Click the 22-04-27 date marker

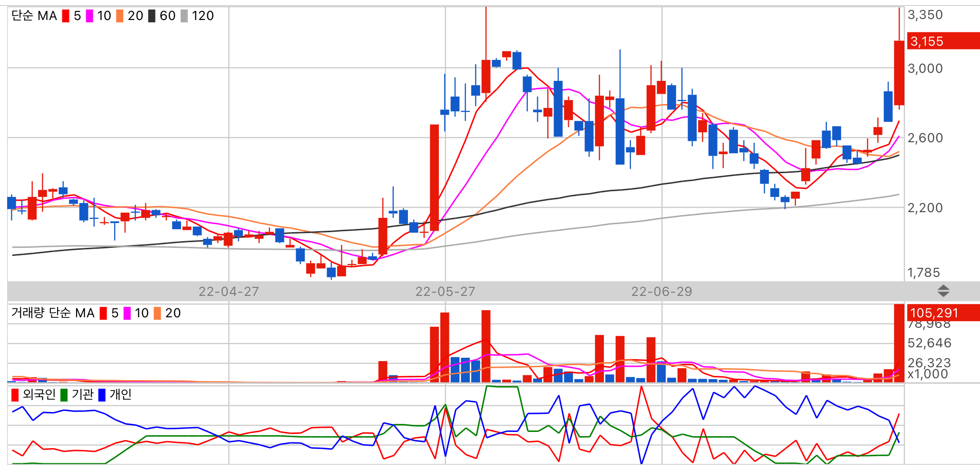229,292
